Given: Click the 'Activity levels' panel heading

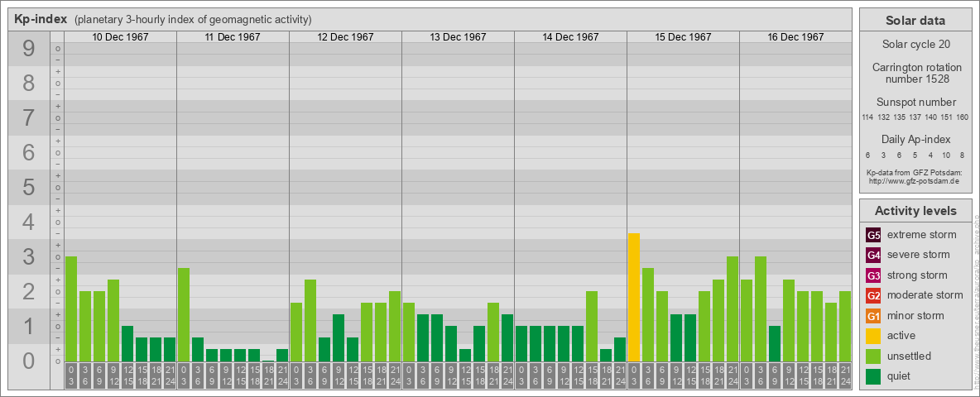Looking at the screenshot, I should point(915,211).
